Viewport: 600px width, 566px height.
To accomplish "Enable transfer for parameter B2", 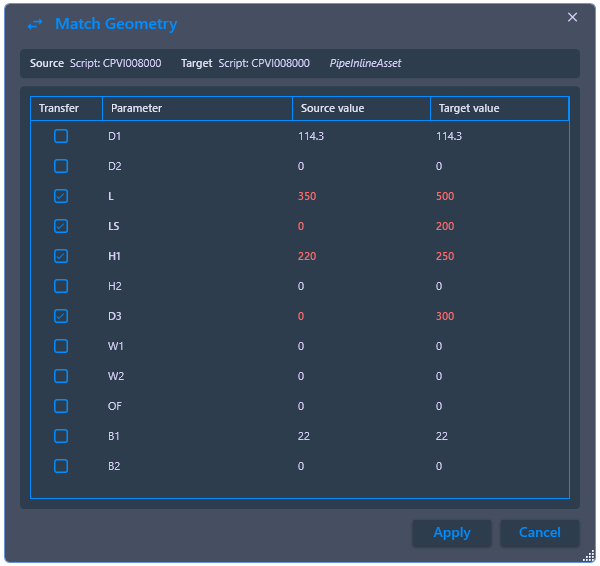I will point(61,466).
